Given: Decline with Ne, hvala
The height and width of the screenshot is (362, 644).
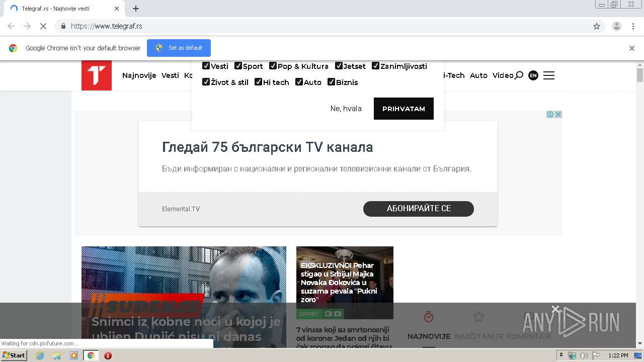Looking at the screenshot, I should [346, 109].
